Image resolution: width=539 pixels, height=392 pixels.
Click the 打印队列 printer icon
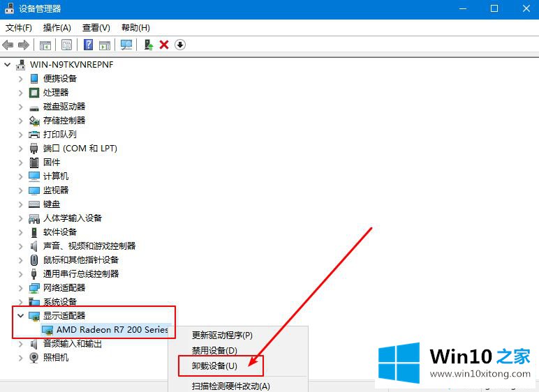click(34, 135)
